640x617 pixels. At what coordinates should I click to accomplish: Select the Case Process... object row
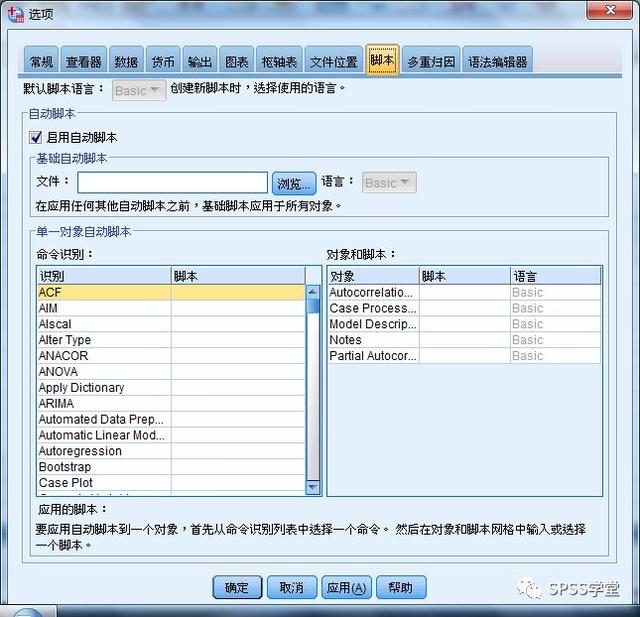(x=464, y=308)
